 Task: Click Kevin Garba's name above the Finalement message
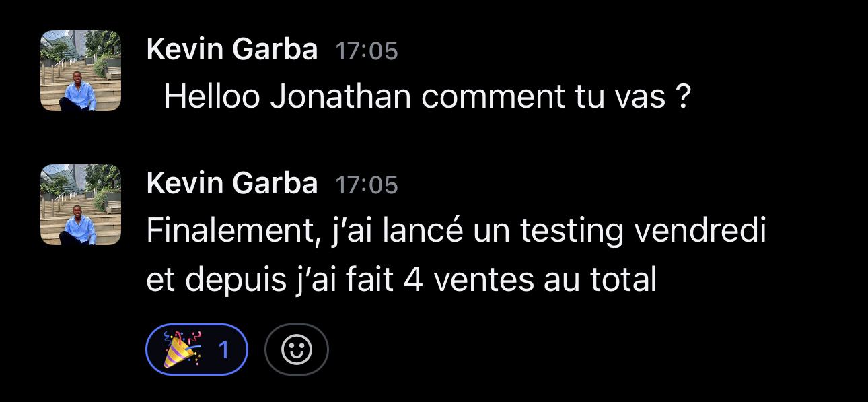pos(231,184)
